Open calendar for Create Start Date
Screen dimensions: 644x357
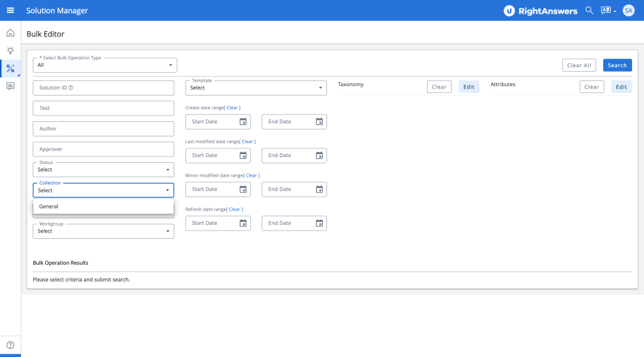[243, 122]
